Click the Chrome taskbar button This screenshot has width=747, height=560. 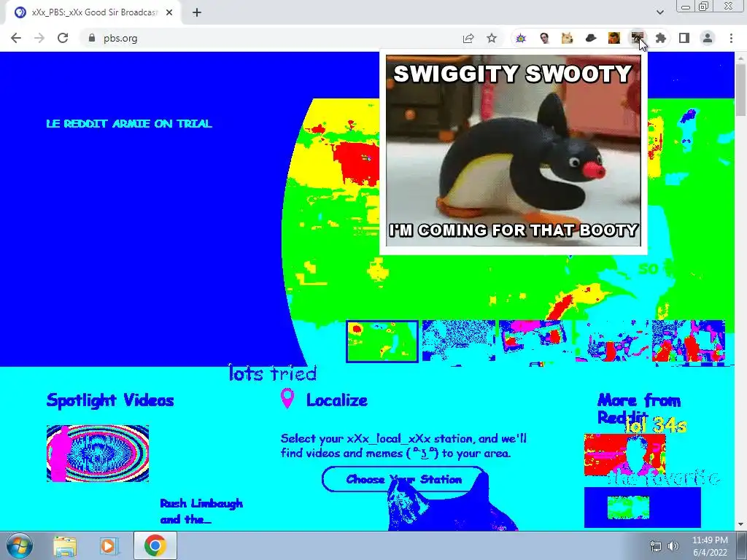click(155, 545)
